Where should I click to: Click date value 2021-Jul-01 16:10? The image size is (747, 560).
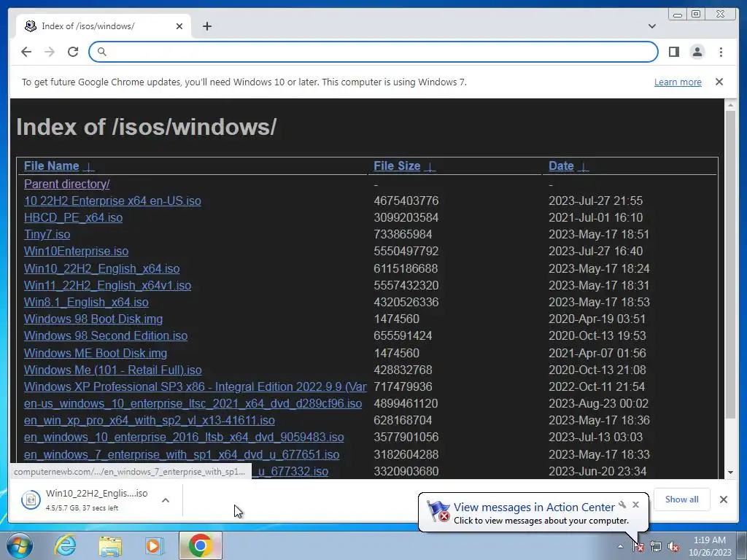pos(595,217)
